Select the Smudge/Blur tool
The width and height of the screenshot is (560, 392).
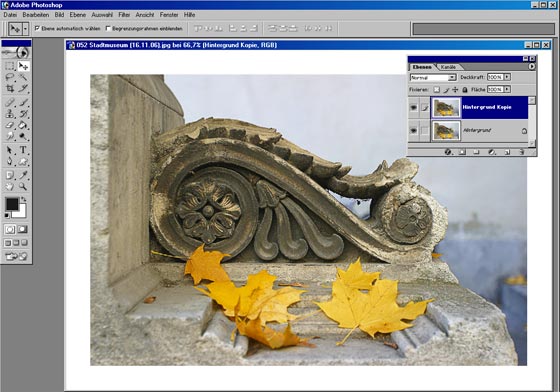10,136
